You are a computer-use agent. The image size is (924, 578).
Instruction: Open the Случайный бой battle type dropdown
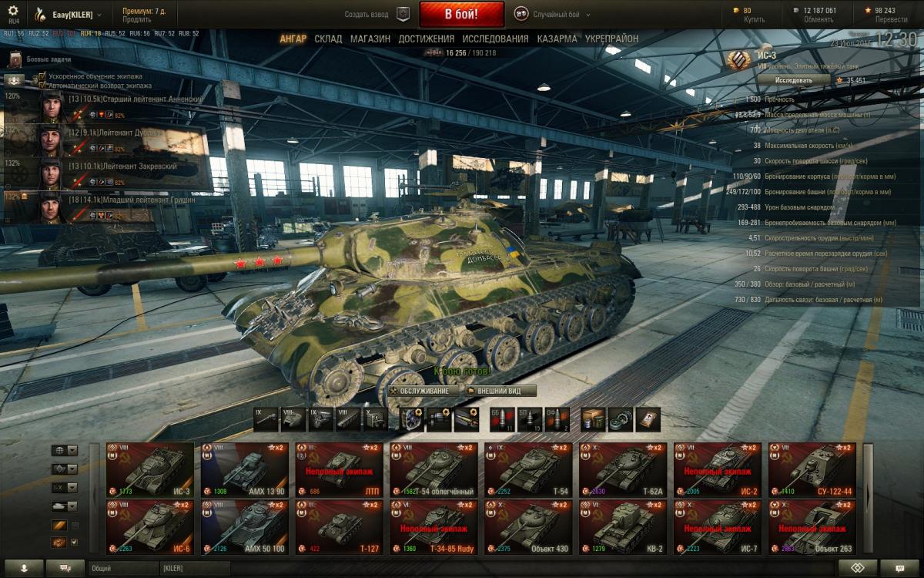(x=546, y=14)
